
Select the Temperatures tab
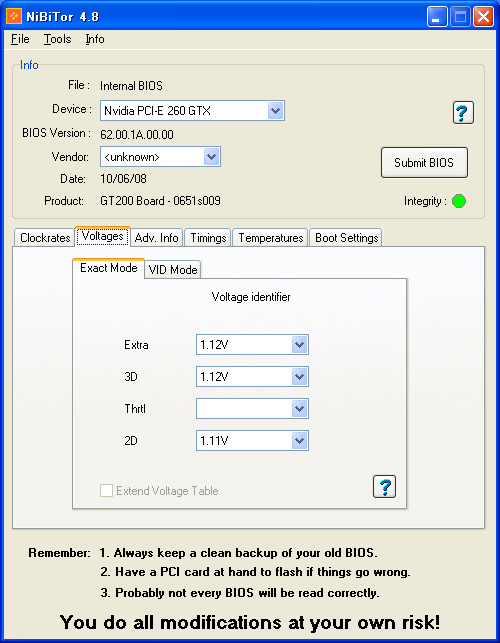point(271,238)
